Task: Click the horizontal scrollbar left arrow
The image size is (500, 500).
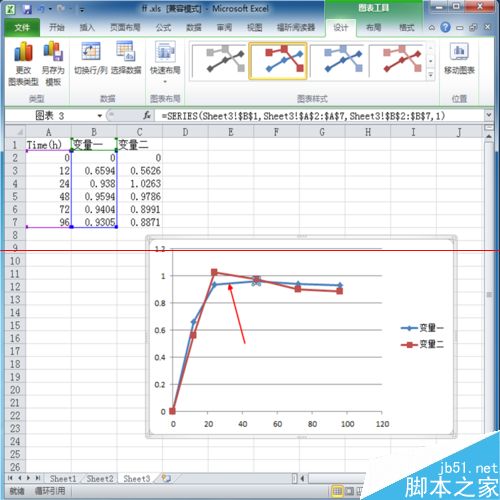Action: point(302,479)
